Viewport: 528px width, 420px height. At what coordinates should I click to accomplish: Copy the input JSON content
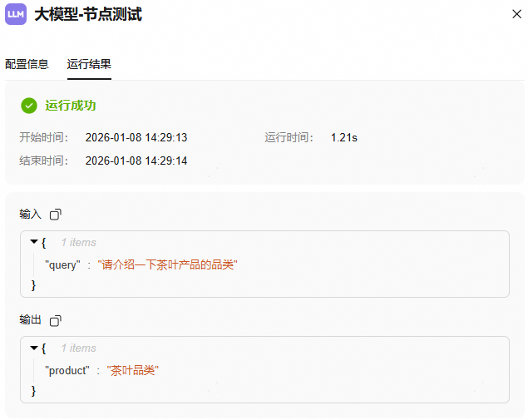[56, 215]
